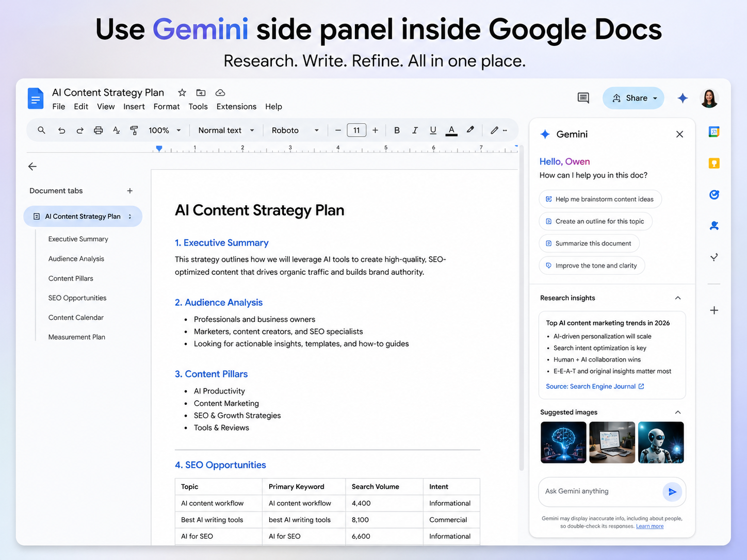Click Improve the tone and clarity
The width and height of the screenshot is (747, 560).
pos(592,266)
